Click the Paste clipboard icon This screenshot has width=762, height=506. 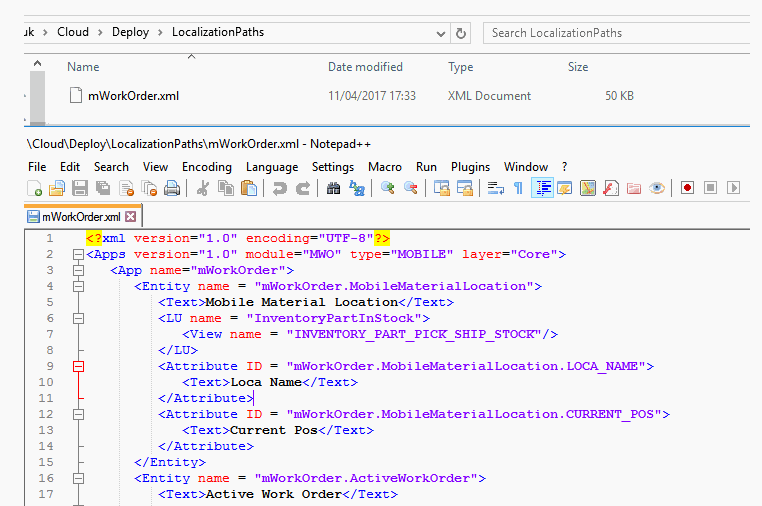(x=249, y=188)
